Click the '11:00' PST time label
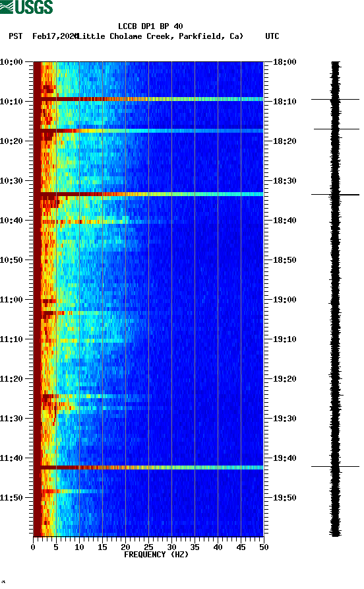Image resolution: width=364 pixels, height=589 pixels. tap(12, 299)
